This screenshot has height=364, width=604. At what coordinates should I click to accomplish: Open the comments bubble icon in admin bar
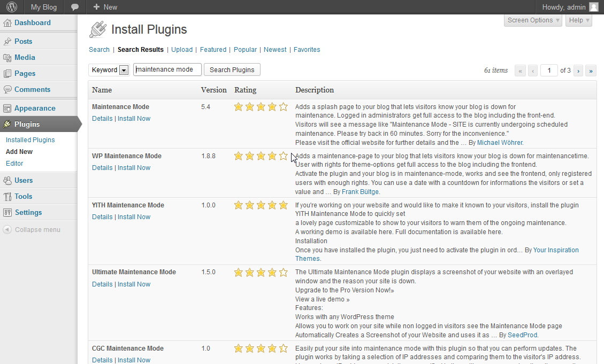coord(75,7)
